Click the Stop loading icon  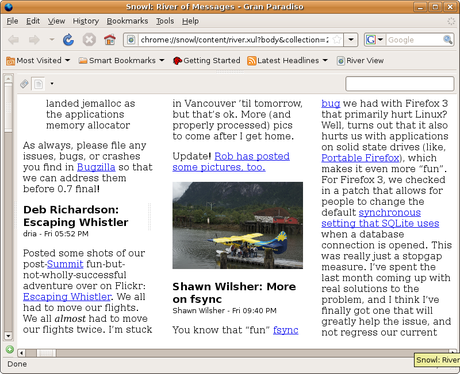(x=89, y=40)
